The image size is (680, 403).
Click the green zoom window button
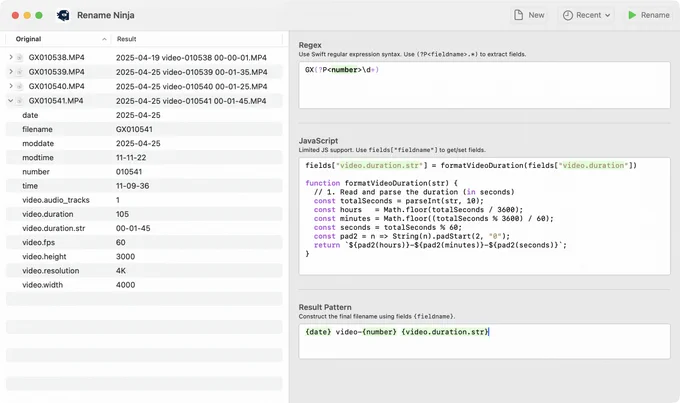(39, 15)
